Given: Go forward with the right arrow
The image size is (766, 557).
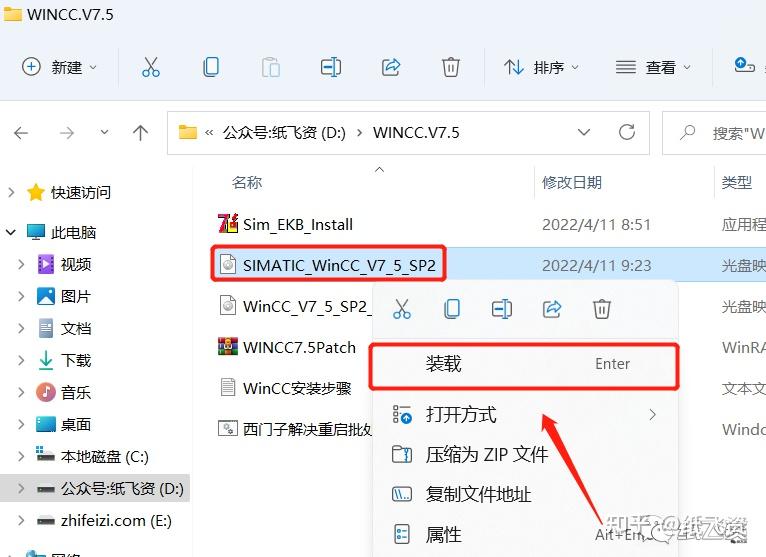Looking at the screenshot, I should [66, 133].
